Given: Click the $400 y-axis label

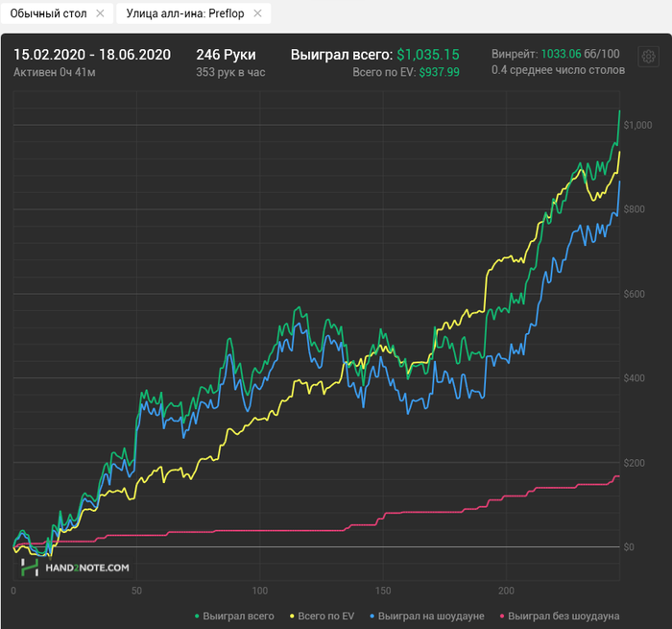Looking at the screenshot, I should point(635,378).
